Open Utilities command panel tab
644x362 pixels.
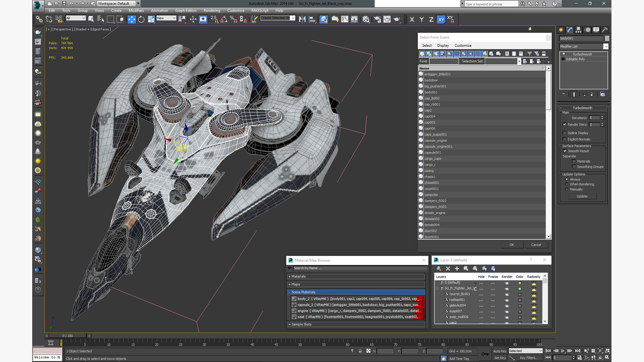pos(604,30)
